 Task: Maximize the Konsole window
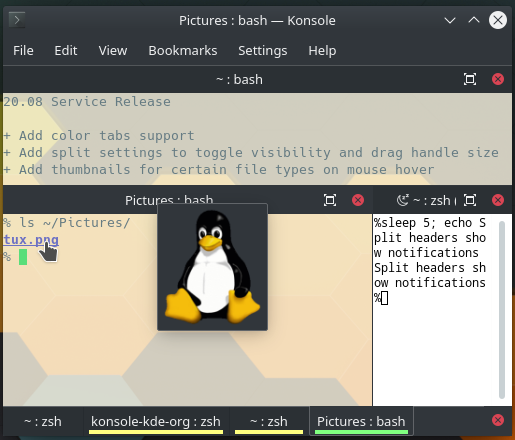[x=474, y=20]
